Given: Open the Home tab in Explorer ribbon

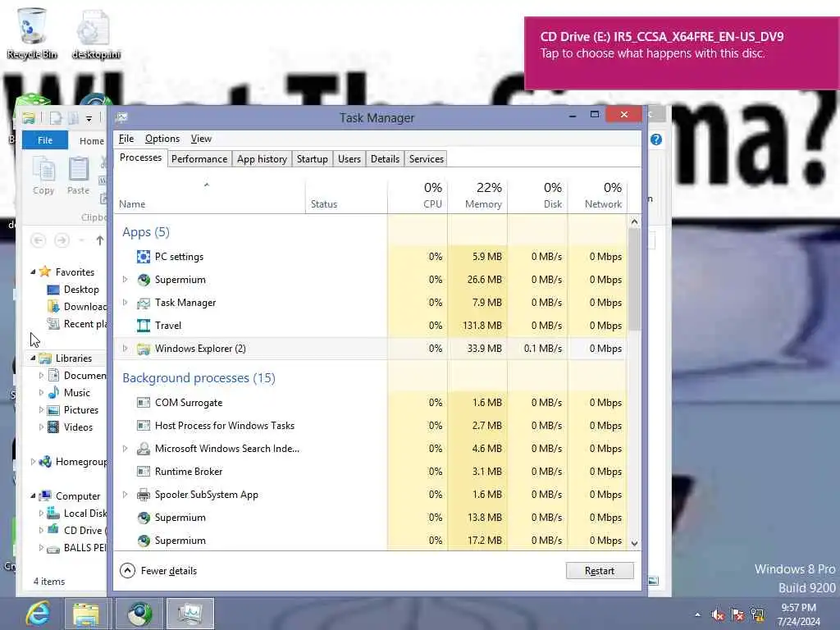Looking at the screenshot, I should click(x=92, y=141).
